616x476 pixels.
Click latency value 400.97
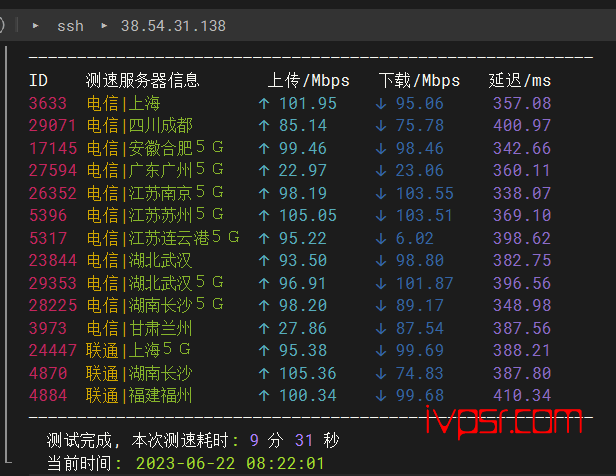coord(522,126)
